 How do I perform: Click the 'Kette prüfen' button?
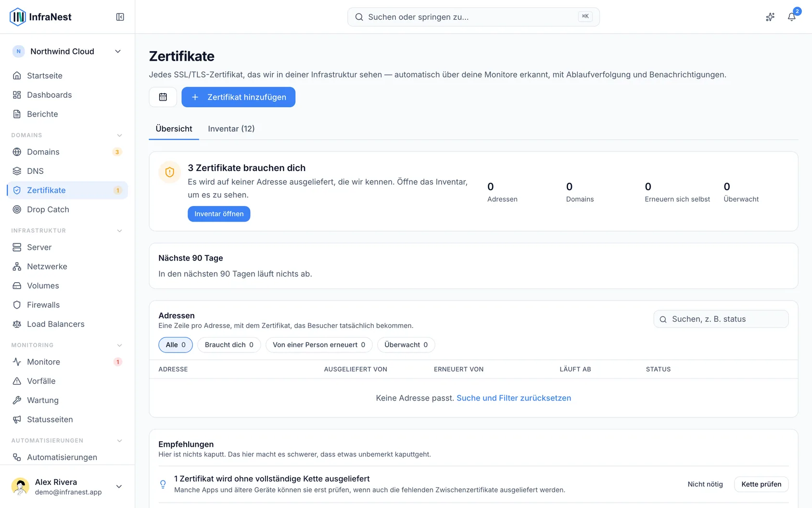coord(761,484)
